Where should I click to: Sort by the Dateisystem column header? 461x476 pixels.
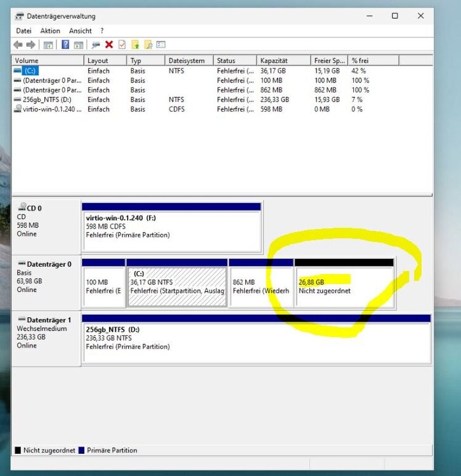[x=189, y=60]
